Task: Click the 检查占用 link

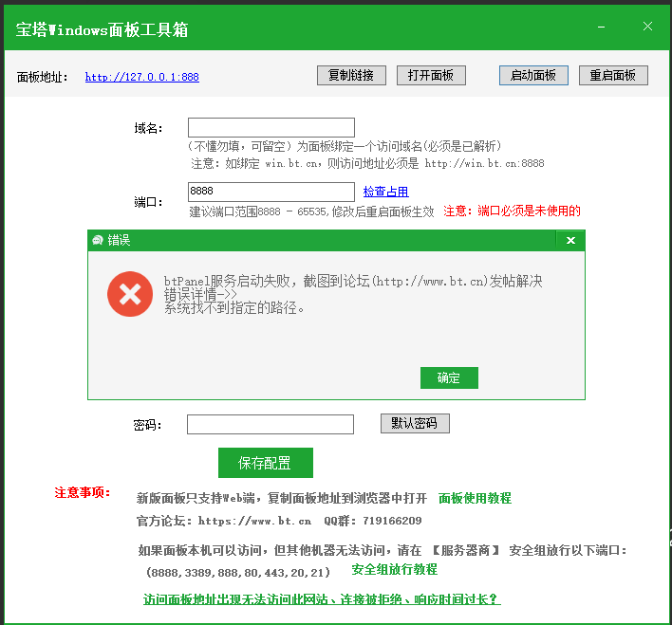Action: click(385, 192)
